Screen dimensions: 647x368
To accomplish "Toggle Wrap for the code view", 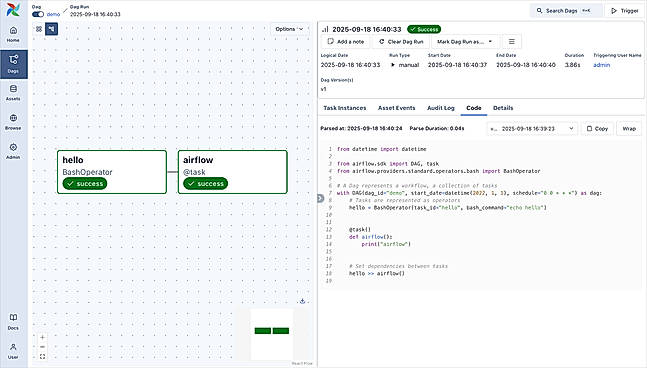I will click(x=629, y=129).
